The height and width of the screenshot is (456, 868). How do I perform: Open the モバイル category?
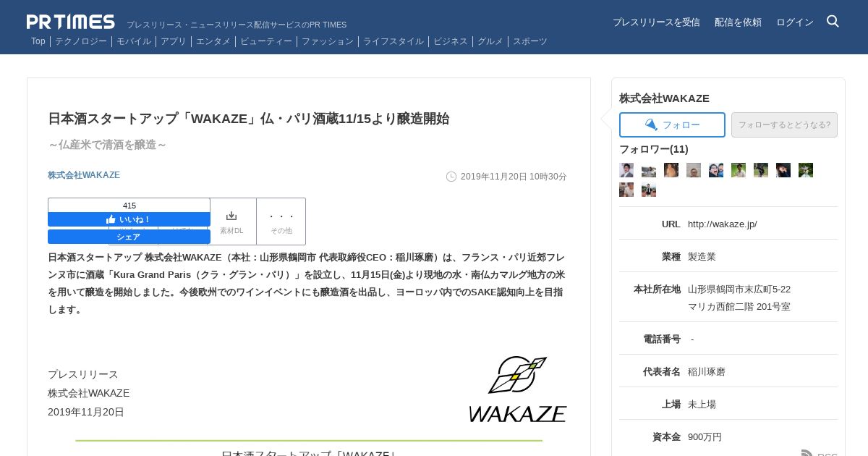134,41
